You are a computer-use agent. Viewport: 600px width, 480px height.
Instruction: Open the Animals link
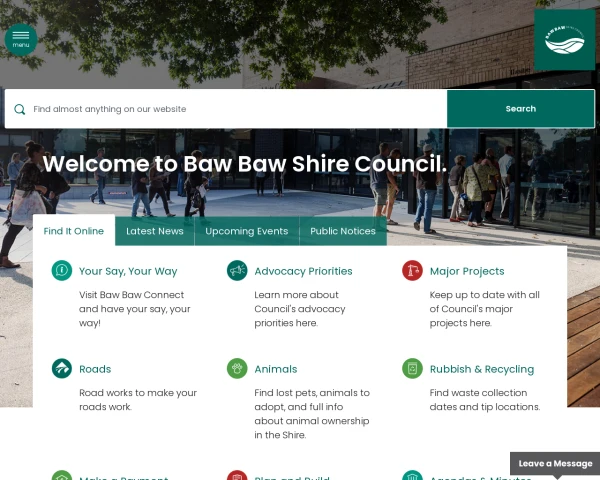(x=276, y=369)
